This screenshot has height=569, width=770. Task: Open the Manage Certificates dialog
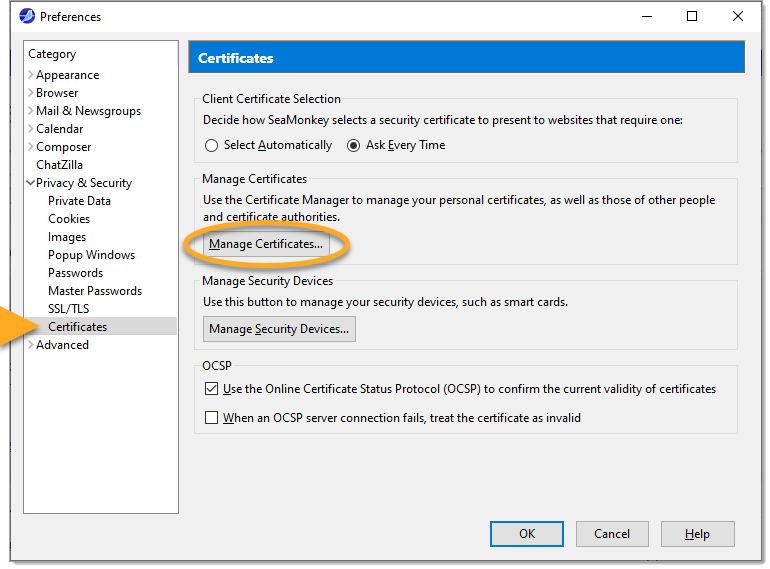click(x=266, y=244)
